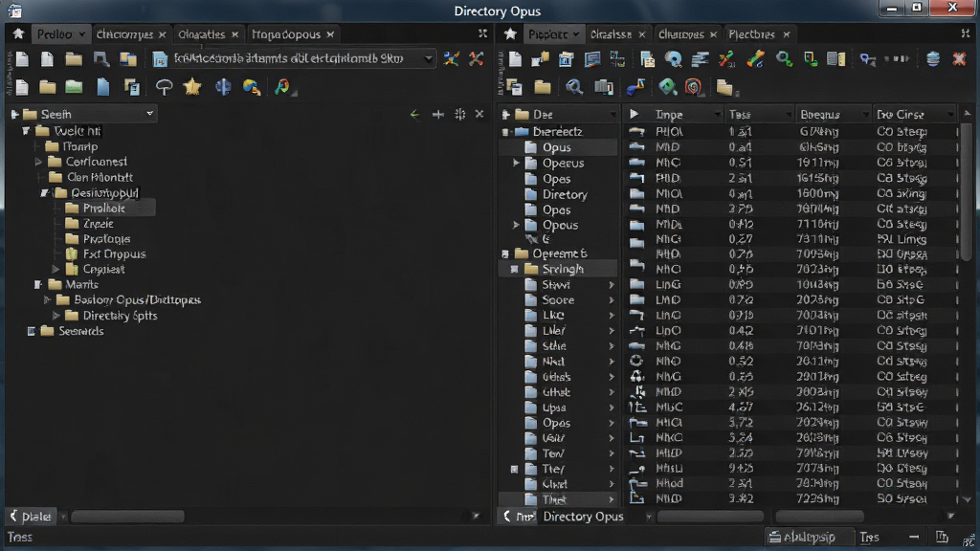The height and width of the screenshot is (551, 980).
Task: Click the multicolored P-shaped icon in left toolbar
Action: click(x=282, y=87)
